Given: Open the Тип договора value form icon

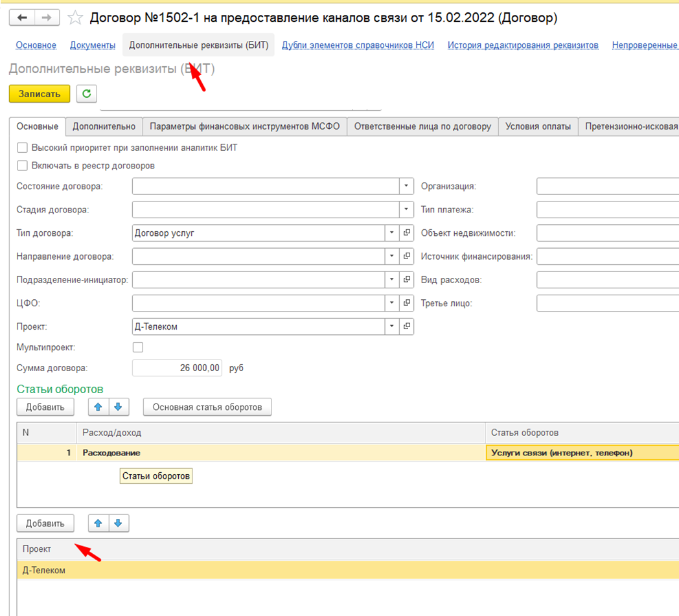Looking at the screenshot, I should coord(407,233).
